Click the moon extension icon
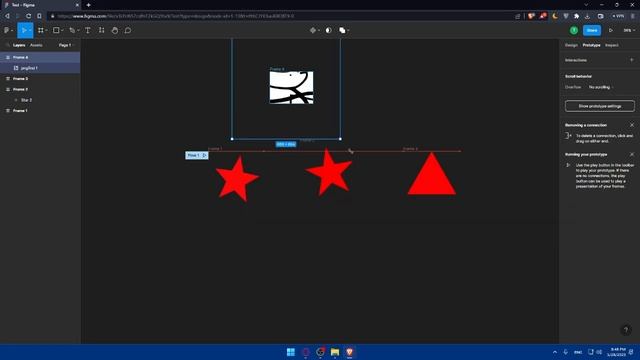Viewport: 640px width, 360px height. click(x=555, y=16)
